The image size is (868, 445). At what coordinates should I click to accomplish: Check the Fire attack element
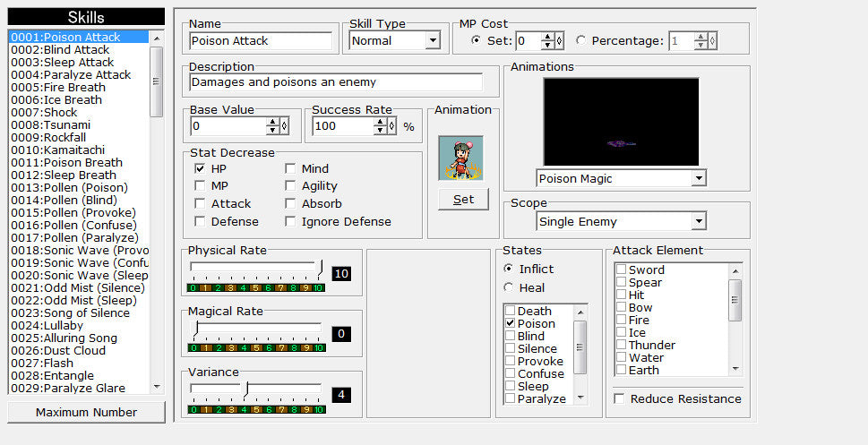(621, 320)
